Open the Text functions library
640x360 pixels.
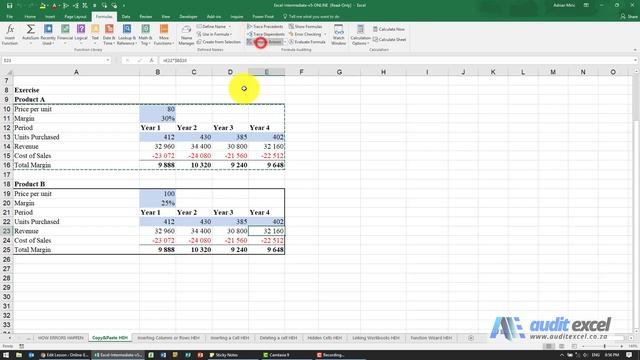(x=95, y=35)
